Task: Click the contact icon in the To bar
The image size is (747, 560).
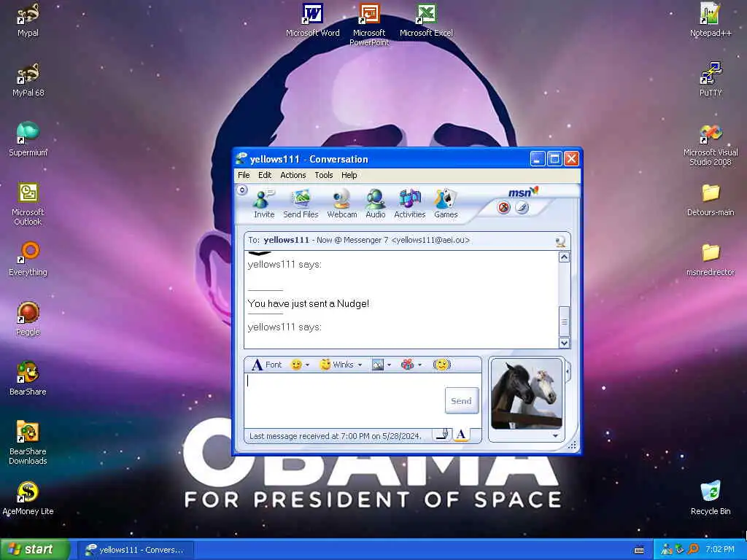Action: pos(561,241)
